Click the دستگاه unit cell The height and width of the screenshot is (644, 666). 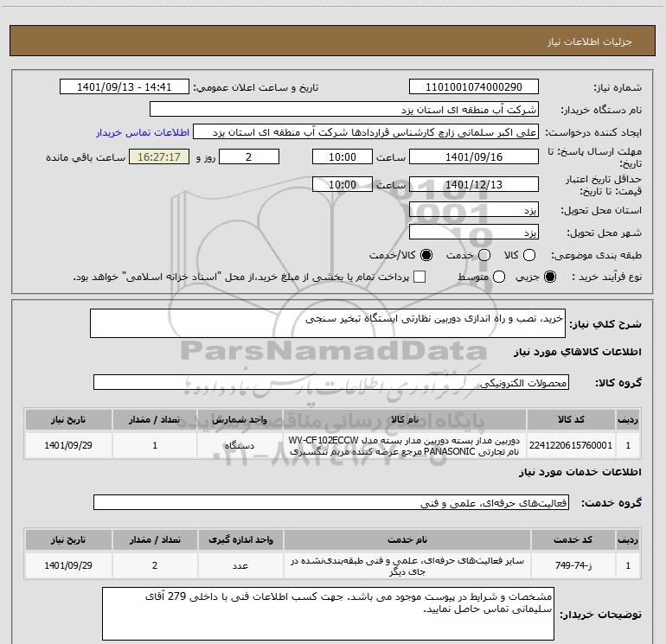click(x=240, y=445)
